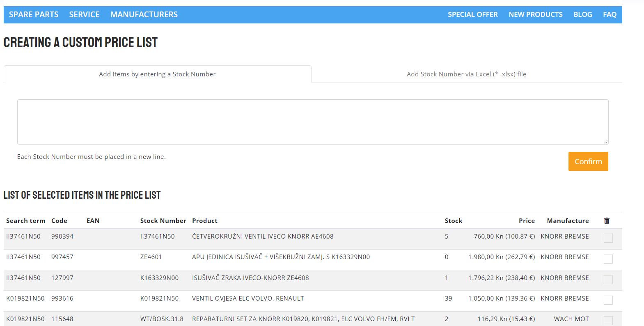Screen dimensions: 644x326
Task: Click the trash icon in the table header
Action: click(607, 221)
